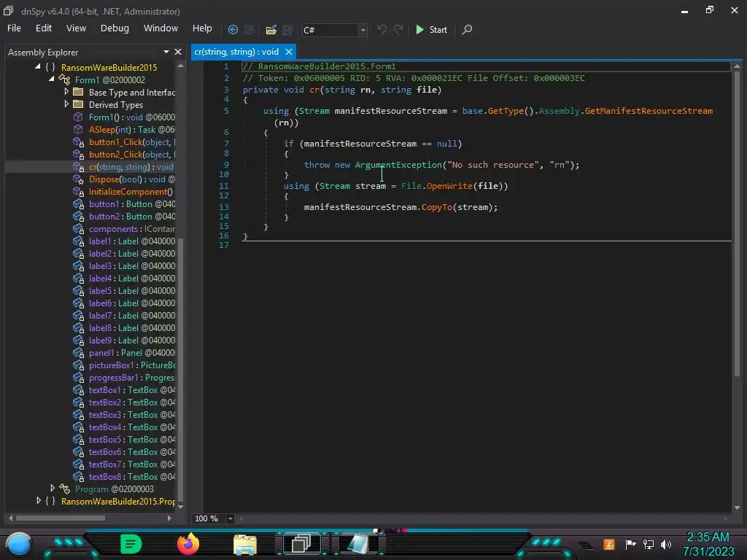Select ASleep(int) method in tree
The height and width of the screenshot is (560, 747).
click(131, 130)
